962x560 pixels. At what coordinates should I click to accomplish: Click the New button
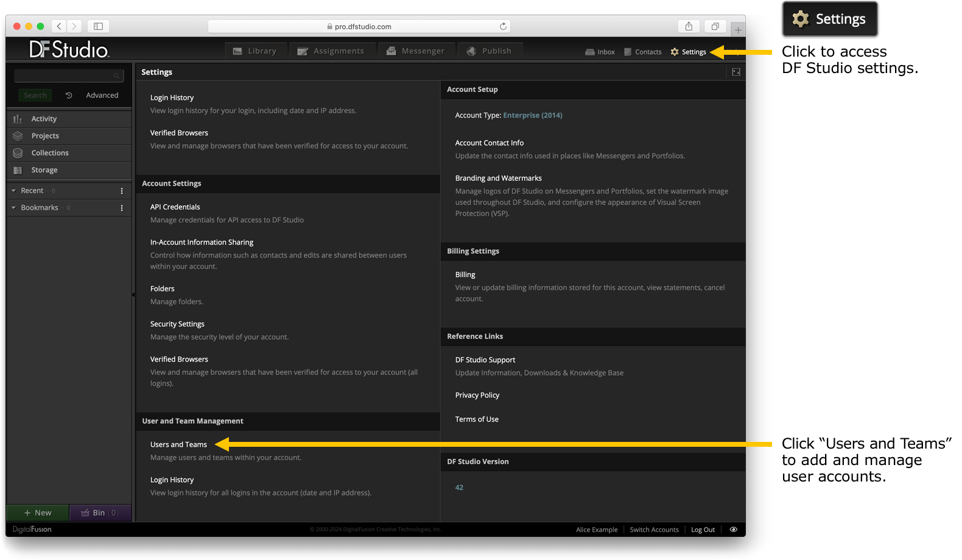[x=38, y=513]
